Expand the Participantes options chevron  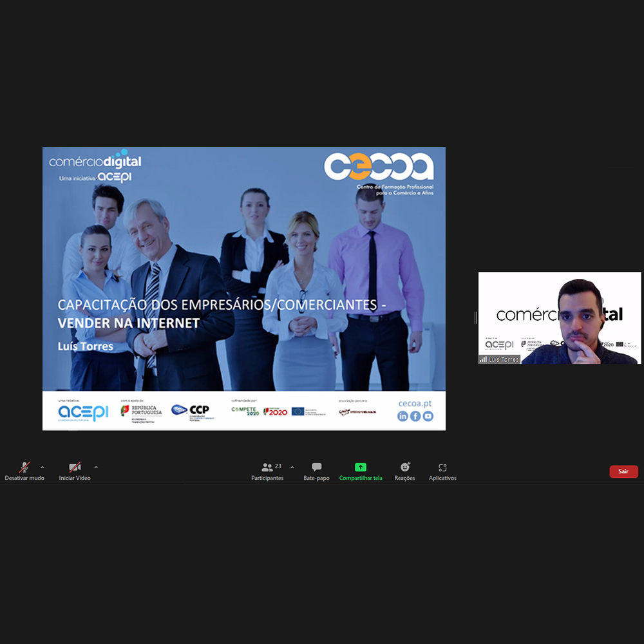(292, 468)
